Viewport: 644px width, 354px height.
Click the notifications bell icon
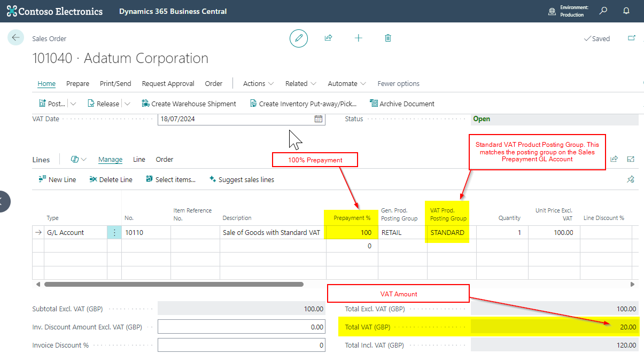(x=626, y=11)
